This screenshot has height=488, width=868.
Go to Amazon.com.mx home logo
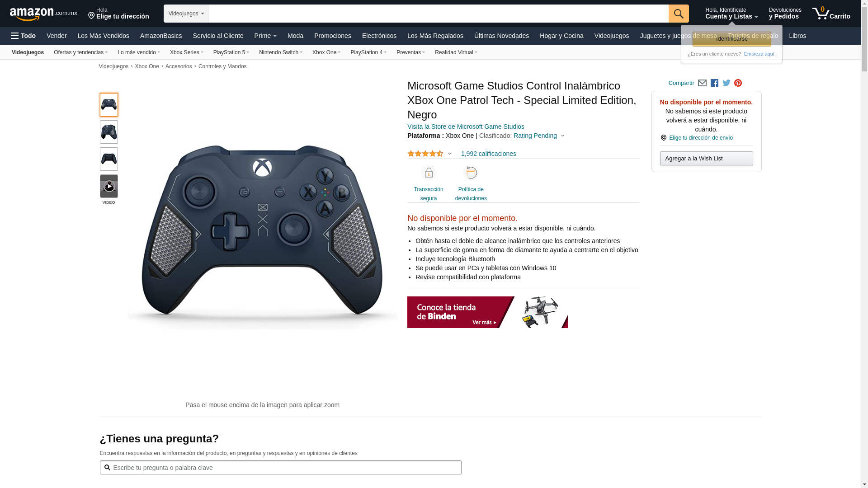(43, 14)
